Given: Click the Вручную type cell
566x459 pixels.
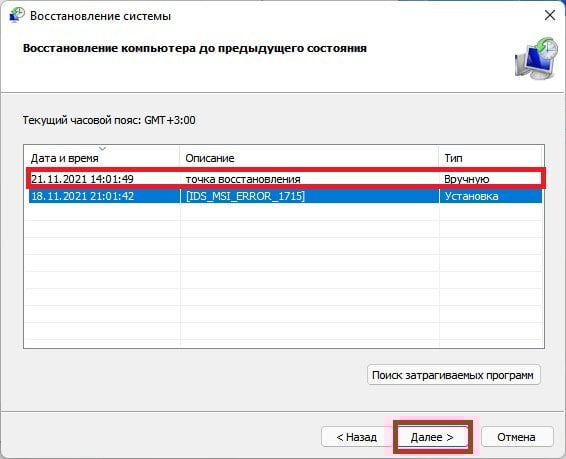Looking at the screenshot, I should [466, 179].
